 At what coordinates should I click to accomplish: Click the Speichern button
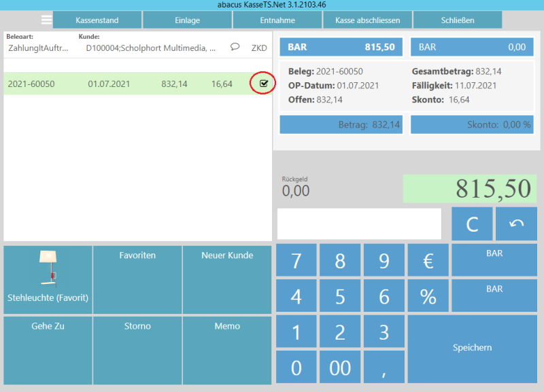472,348
